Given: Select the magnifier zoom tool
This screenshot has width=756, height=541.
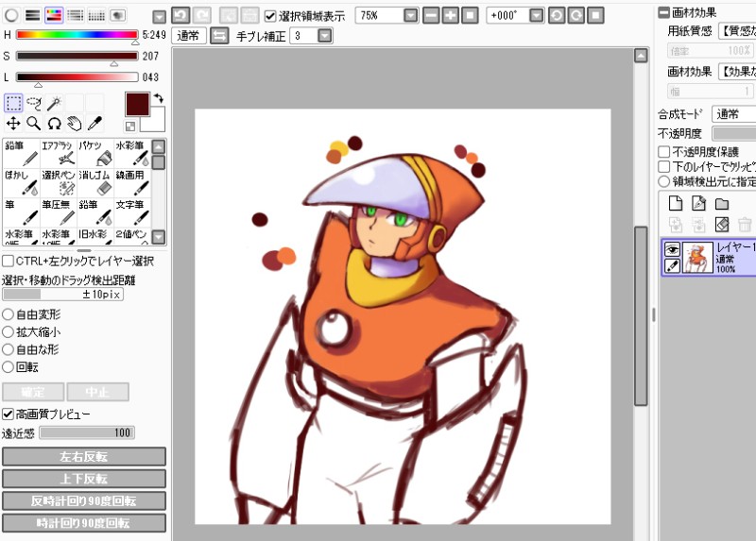Looking at the screenshot, I should (x=34, y=124).
